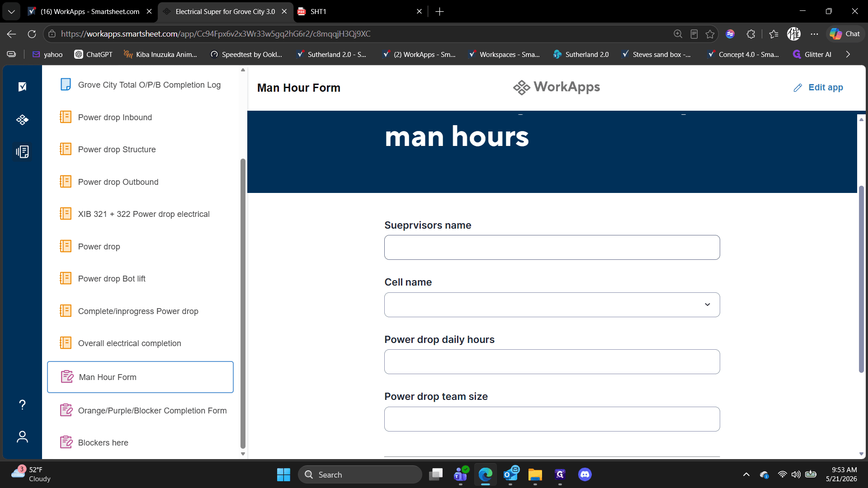
Task: Open browser settings ellipsis menu
Action: click(x=814, y=34)
